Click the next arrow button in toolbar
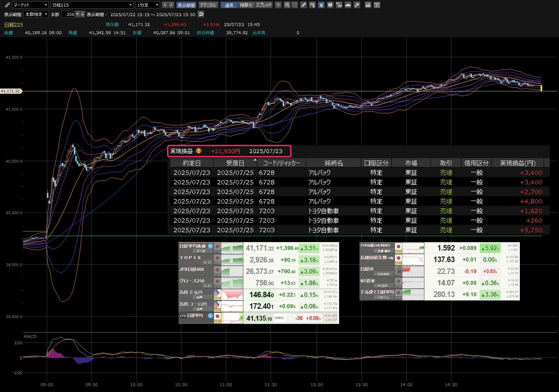 (171, 5)
